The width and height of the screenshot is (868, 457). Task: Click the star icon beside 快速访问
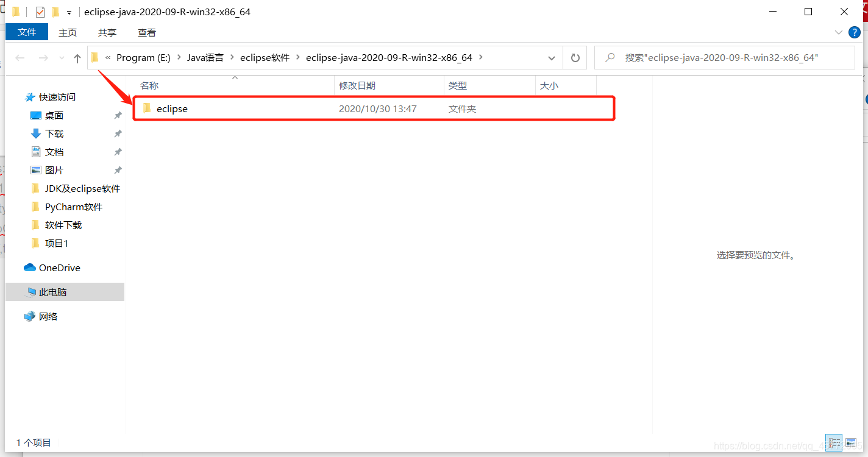(30, 97)
